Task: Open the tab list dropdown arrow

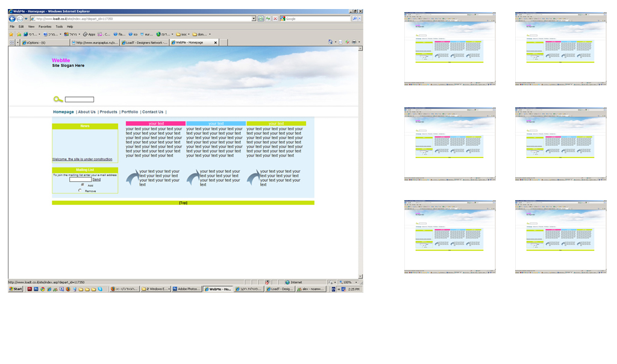Action: coord(17,42)
